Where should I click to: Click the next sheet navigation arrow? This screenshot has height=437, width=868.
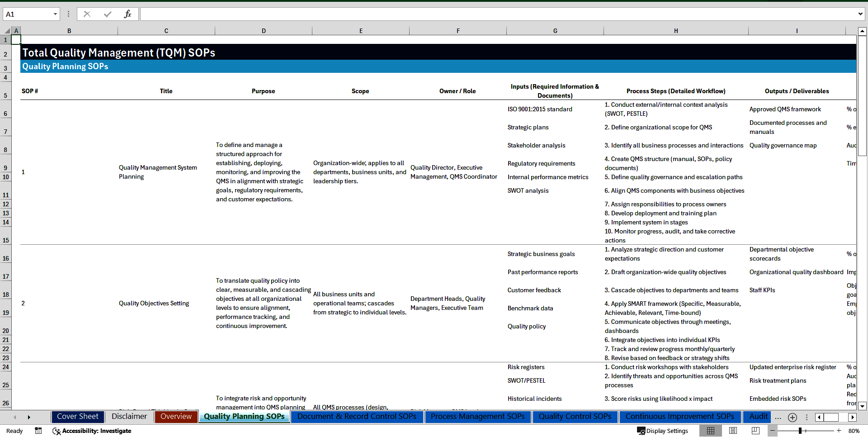tap(29, 417)
